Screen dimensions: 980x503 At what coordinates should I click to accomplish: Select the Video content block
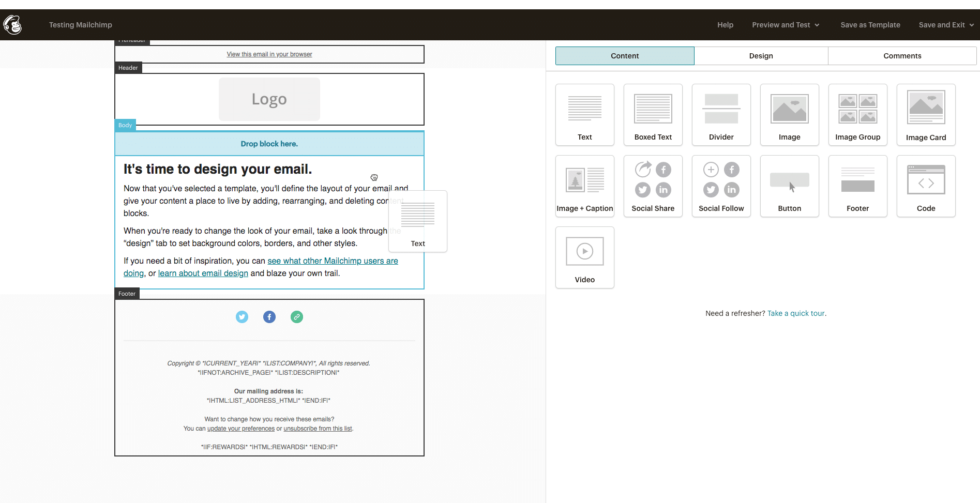(x=584, y=257)
